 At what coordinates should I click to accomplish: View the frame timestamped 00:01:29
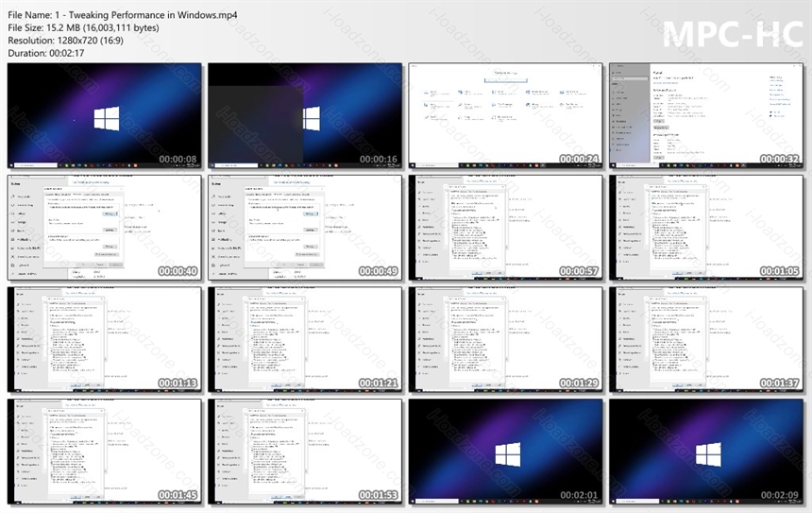[505, 340]
